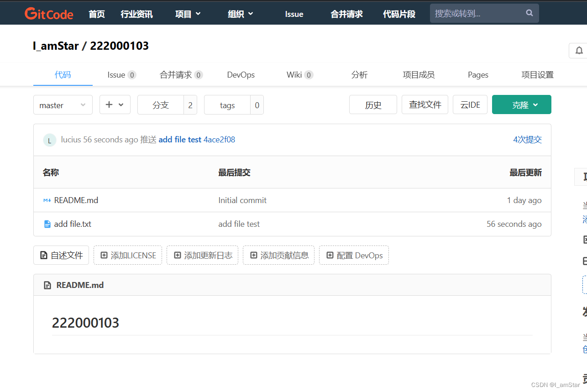This screenshot has height=392, width=587.
Task: Open 行业资讯 in the navbar
Action: [136, 14]
